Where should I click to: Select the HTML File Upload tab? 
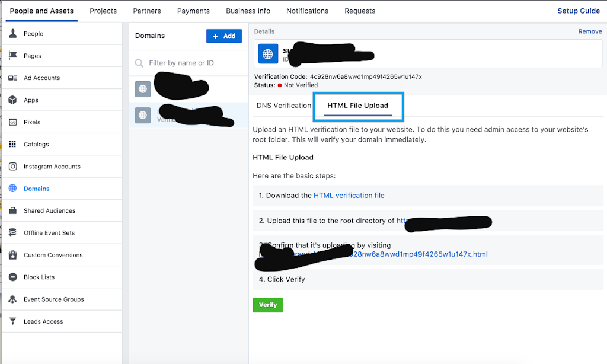click(357, 106)
